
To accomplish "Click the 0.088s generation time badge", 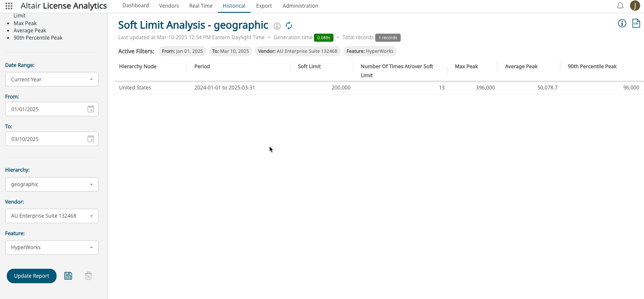I will (x=324, y=37).
